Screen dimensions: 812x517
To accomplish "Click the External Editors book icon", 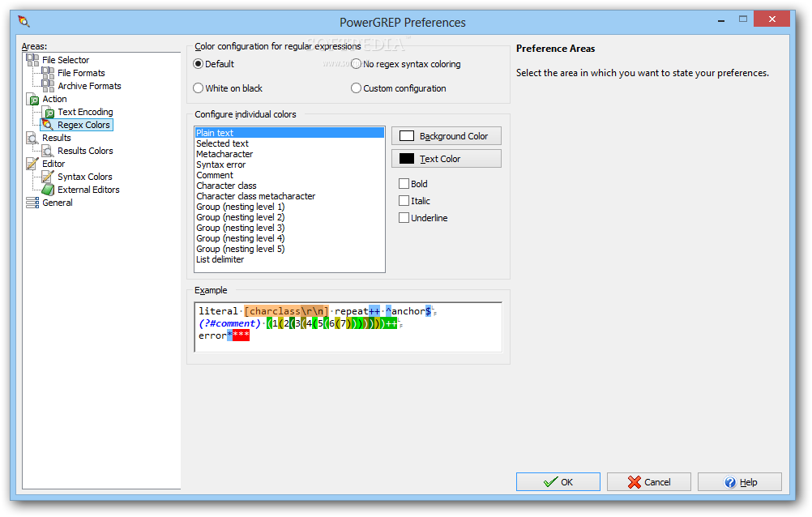I will [x=48, y=190].
